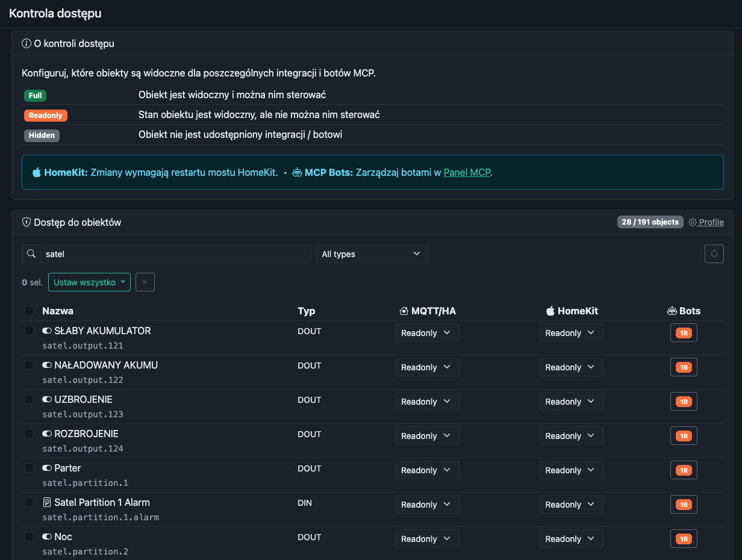
Task: Toggle the select-all checkbox in table header
Action: pyautogui.click(x=29, y=311)
